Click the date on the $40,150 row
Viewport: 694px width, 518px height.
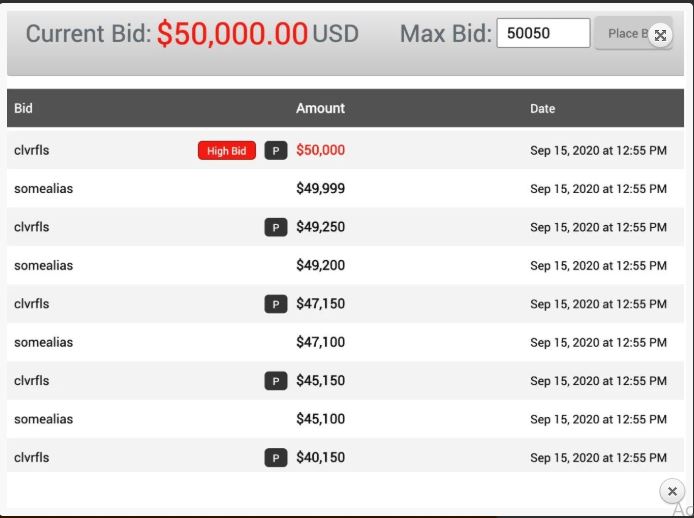[x=598, y=458]
